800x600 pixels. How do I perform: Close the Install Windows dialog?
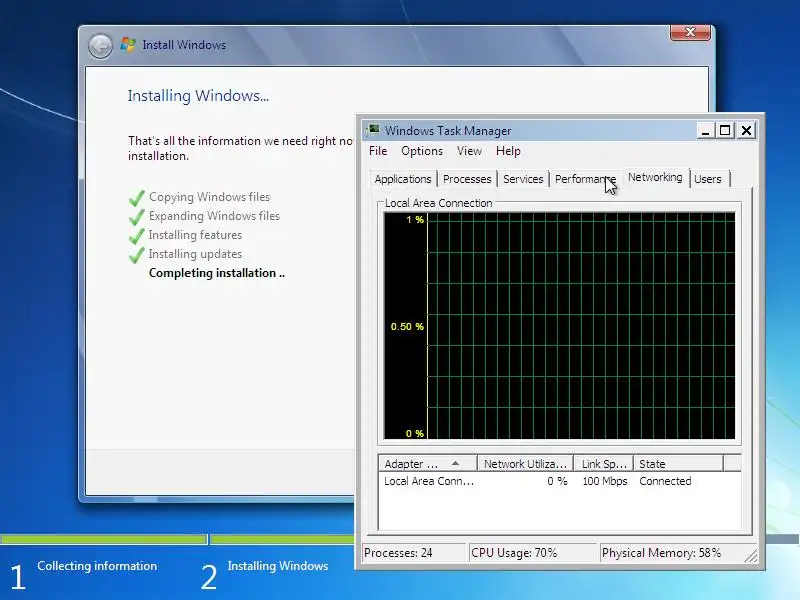pyautogui.click(x=690, y=33)
